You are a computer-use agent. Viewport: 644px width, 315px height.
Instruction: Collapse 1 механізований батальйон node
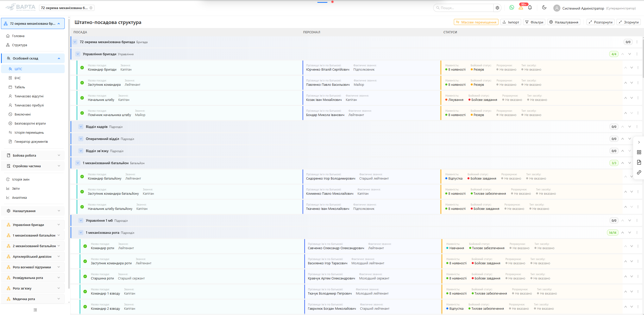point(78,163)
